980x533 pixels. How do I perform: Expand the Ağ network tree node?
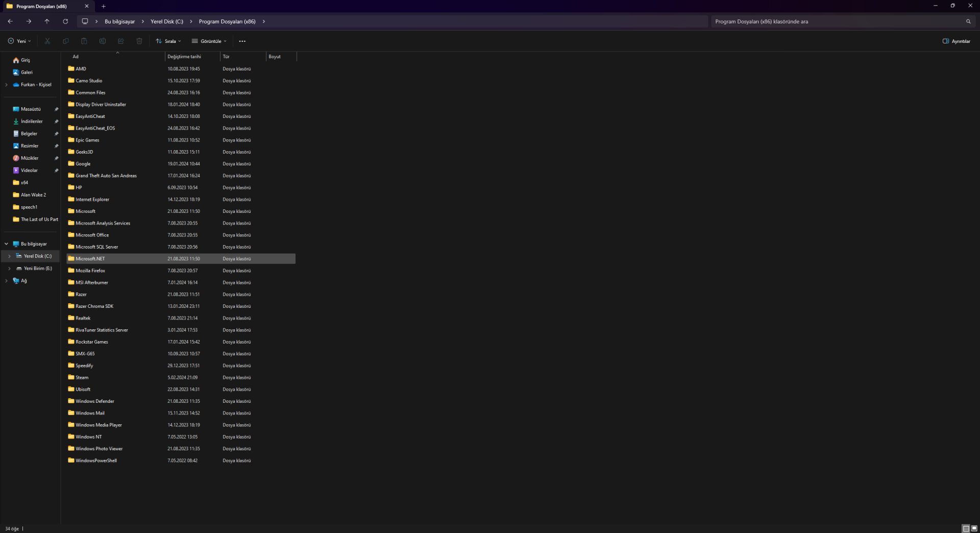tap(6, 281)
